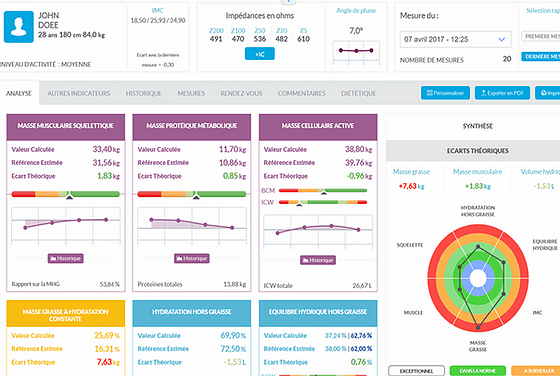
Task: Click the Hydratation Hors Graisse card header
Action: (x=192, y=314)
